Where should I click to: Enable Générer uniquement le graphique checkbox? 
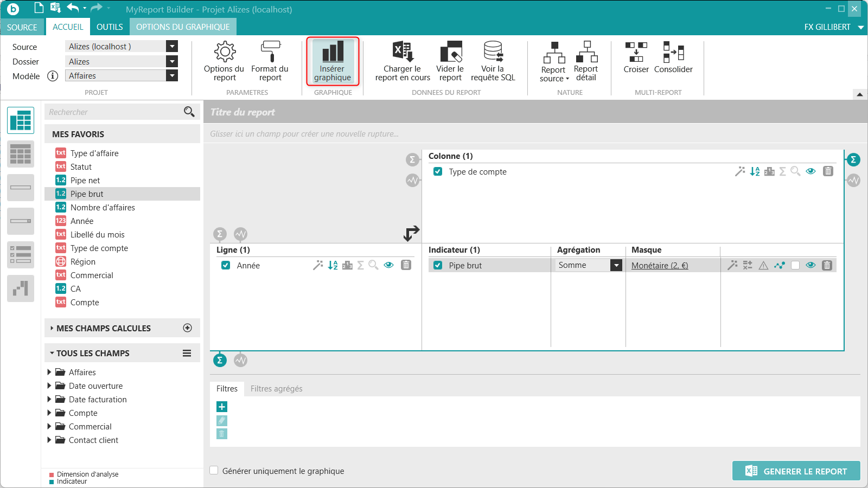click(214, 471)
